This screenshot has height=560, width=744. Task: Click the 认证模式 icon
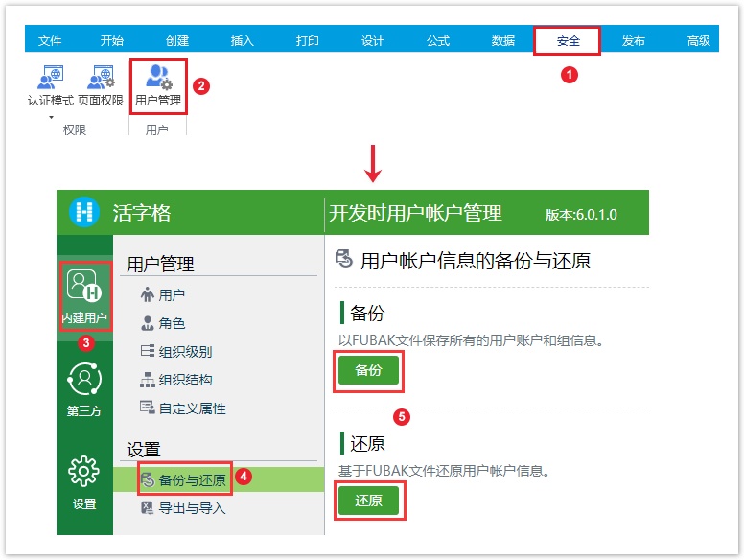point(50,78)
